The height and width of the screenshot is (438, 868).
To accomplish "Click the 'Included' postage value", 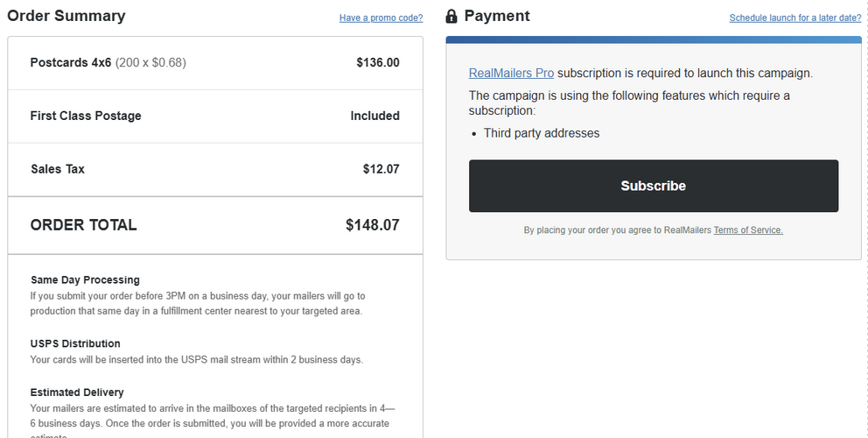I will pos(374,116).
